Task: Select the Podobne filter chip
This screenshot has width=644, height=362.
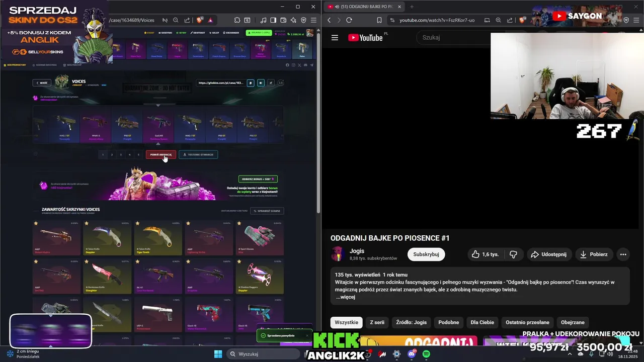Action: (449, 322)
